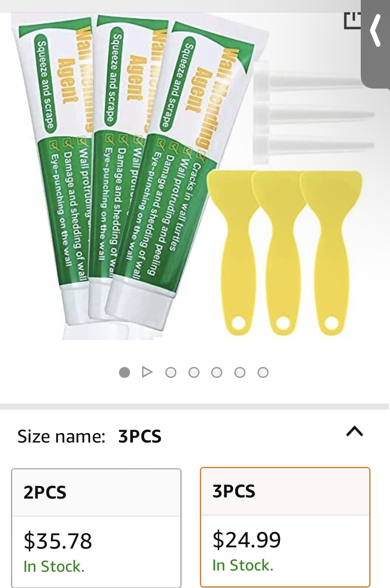Jump to fourth carousel dot
390x588 pixels.
(x=194, y=372)
